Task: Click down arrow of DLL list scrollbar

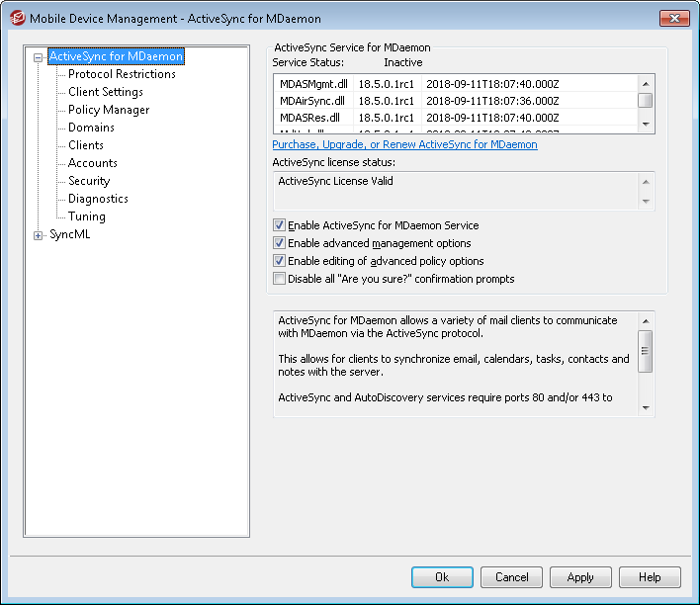Action: pyautogui.click(x=646, y=125)
